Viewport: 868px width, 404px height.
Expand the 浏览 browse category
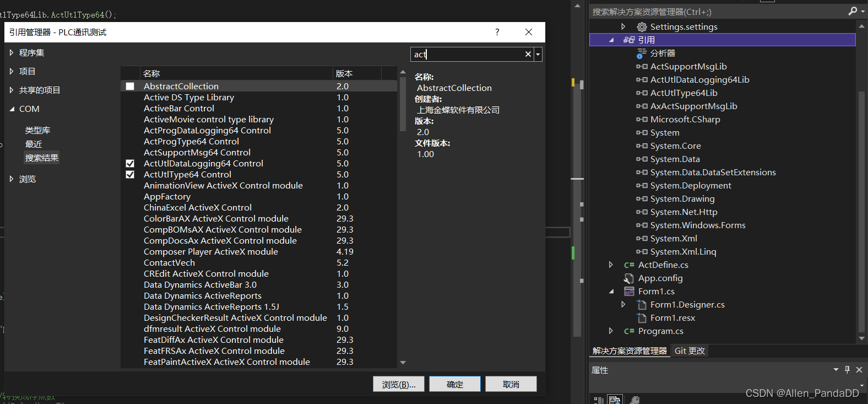(12, 179)
